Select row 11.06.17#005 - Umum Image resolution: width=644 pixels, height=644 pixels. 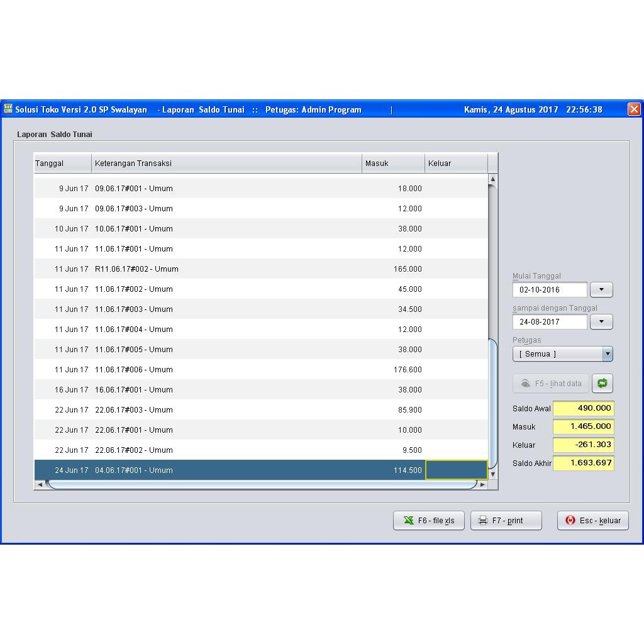click(261, 350)
